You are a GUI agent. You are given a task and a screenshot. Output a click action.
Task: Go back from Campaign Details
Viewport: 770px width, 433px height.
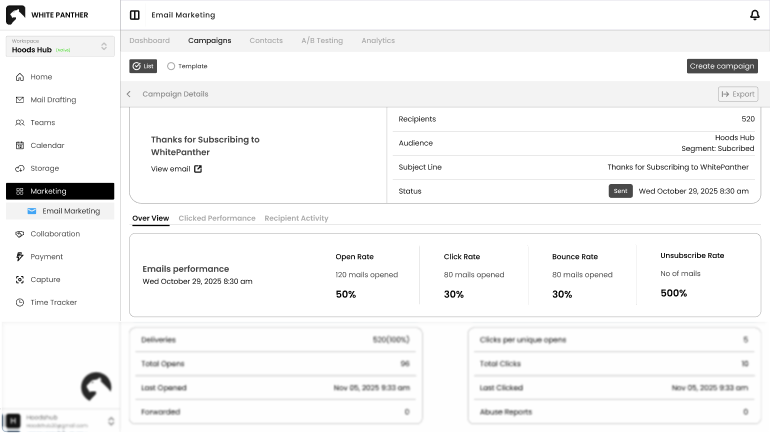click(129, 94)
